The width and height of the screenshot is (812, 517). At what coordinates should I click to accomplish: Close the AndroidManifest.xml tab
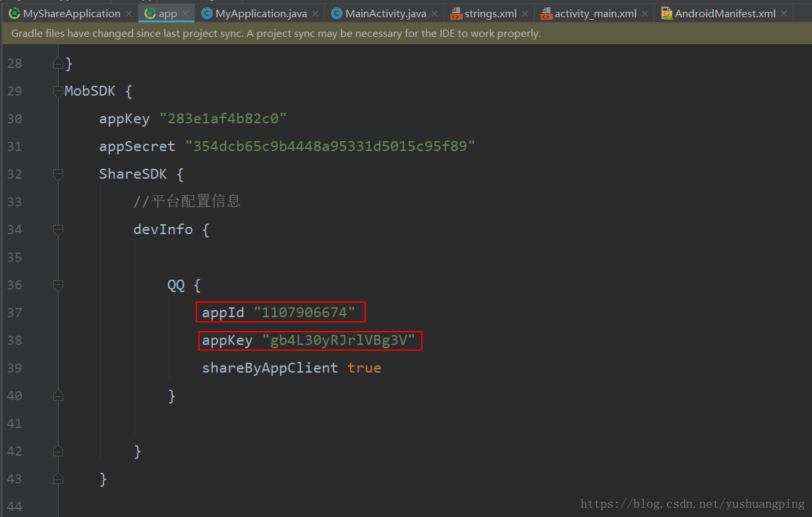coord(784,14)
